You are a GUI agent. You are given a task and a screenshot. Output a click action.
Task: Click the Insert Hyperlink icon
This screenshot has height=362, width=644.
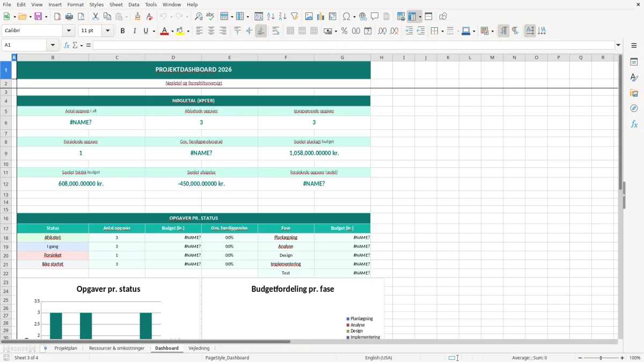click(x=363, y=17)
